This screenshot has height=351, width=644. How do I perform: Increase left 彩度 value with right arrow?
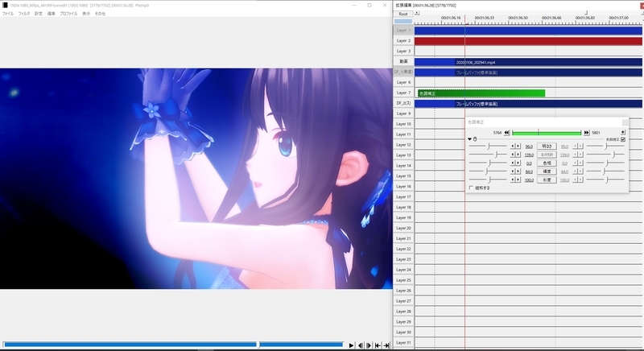[x=518, y=180]
